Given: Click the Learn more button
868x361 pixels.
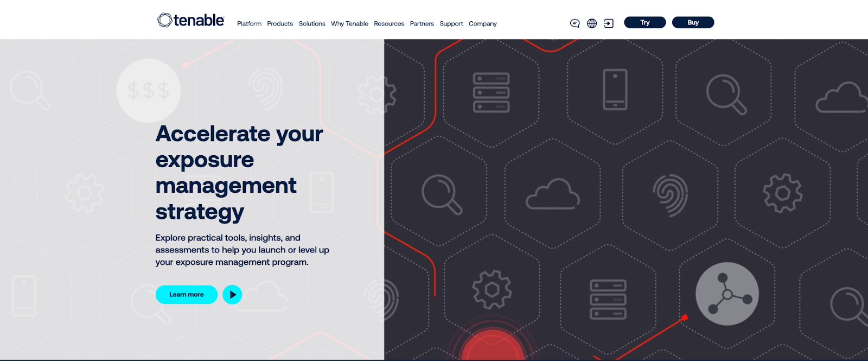Looking at the screenshot, I should pos(186,295).
